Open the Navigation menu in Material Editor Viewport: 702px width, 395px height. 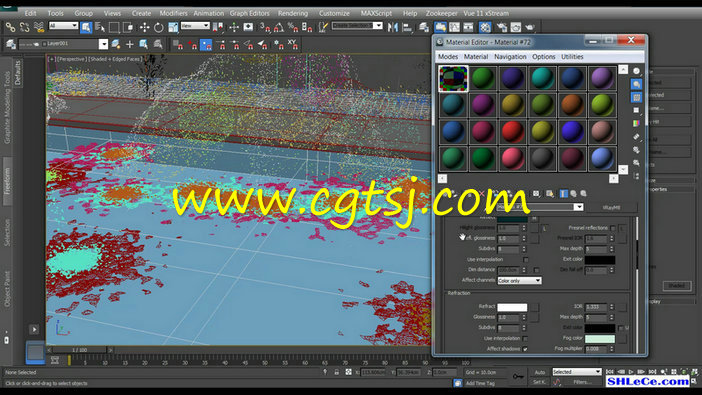tap(510, 57)
